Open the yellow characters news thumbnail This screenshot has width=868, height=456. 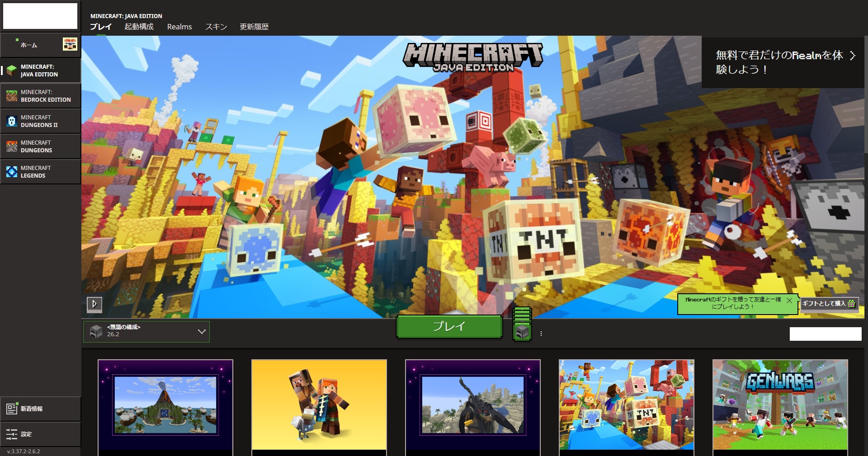coord(319,405)
